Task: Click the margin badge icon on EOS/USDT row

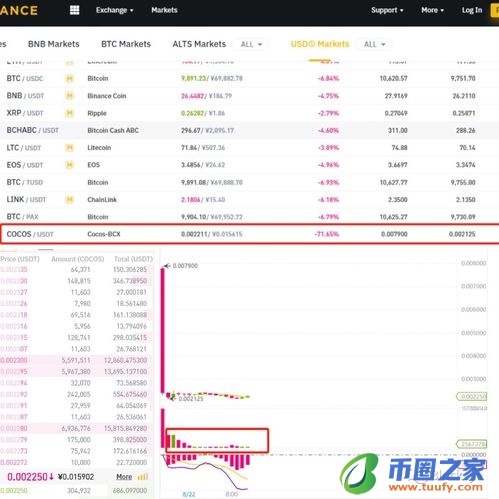Action: (69, 165)
